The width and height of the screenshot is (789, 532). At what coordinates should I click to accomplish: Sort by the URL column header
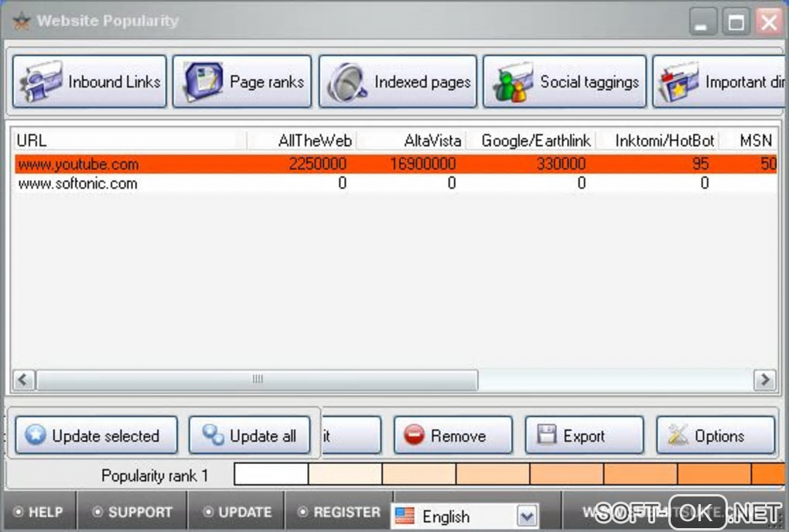[x=130, y=140]
